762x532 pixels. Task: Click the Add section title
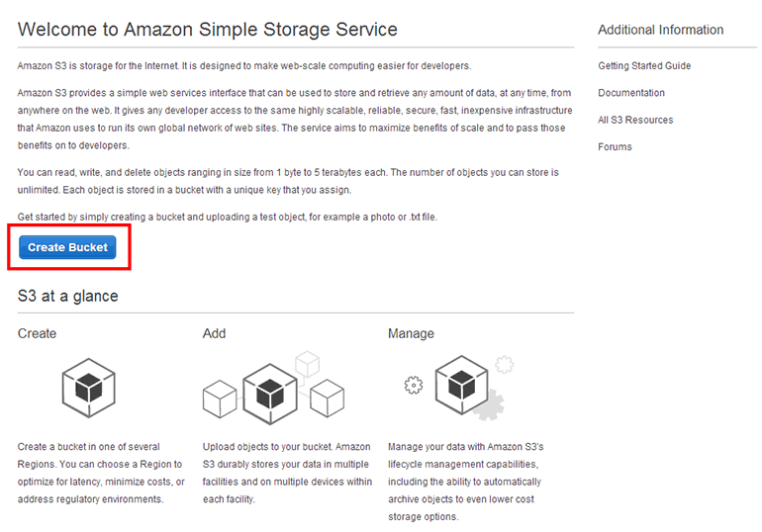[x=214, y=334]
